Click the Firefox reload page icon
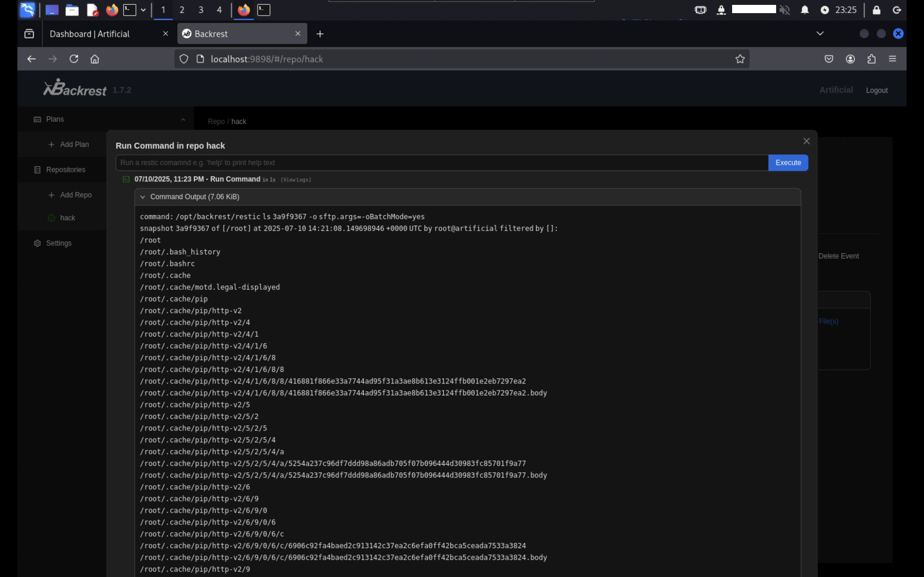The width and height of the screenshot is (924, 577). pyautogui.click(x=74, y=59)
